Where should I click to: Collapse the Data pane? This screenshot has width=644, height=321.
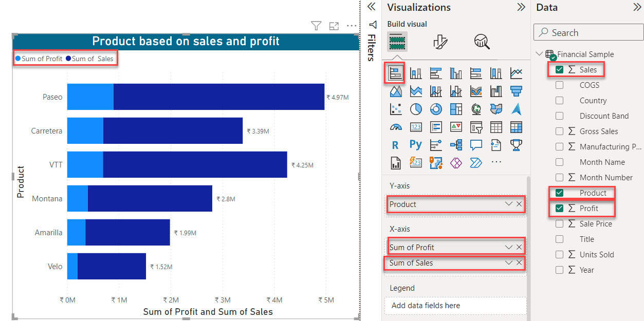click(x=637, y=7)
